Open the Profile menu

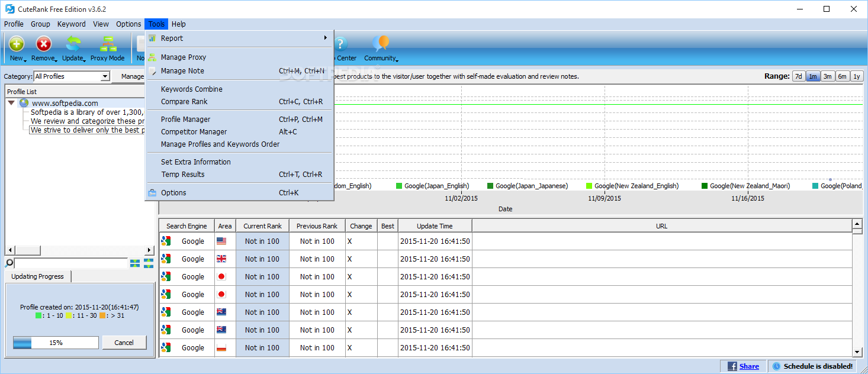pos(14,24)
